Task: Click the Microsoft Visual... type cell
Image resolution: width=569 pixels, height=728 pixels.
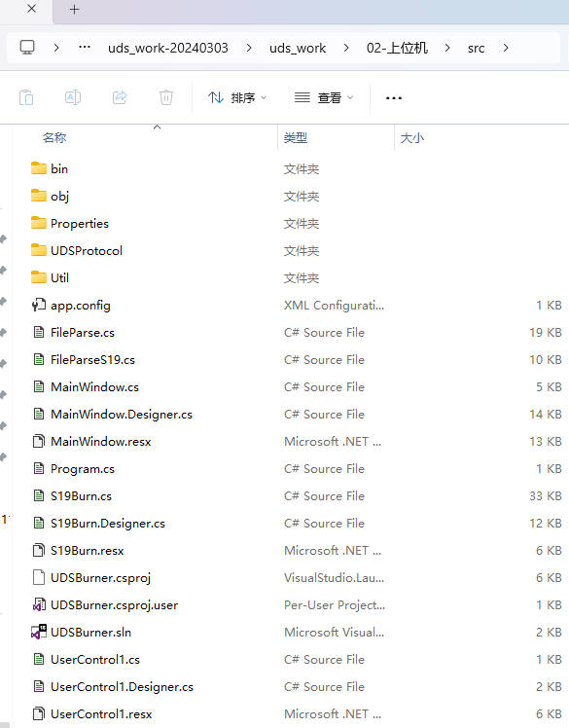Action: pos(335,632)
